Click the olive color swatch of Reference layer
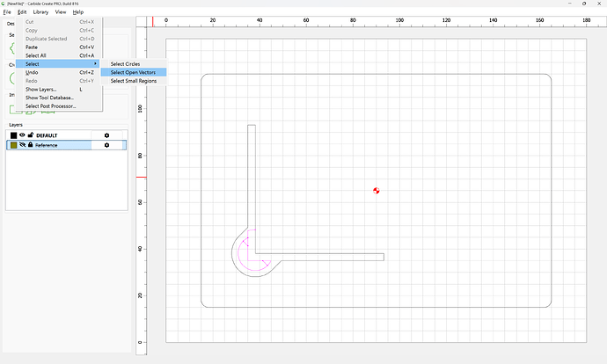 tap(13, 145)
